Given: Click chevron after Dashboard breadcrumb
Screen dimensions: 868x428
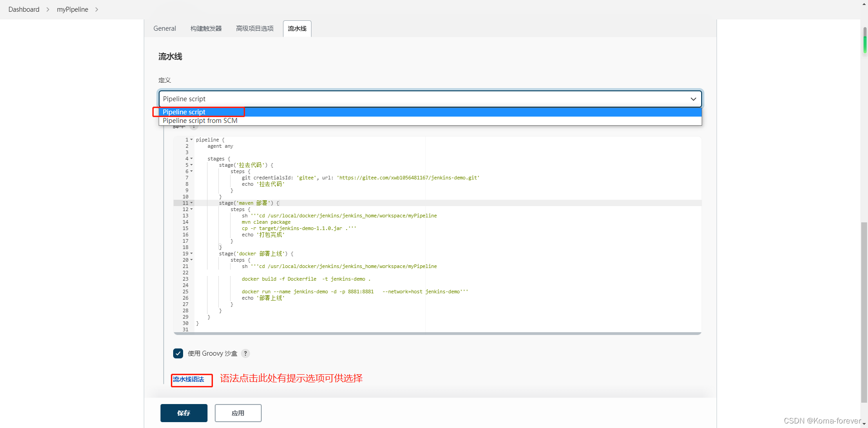Looking at the screenshot, I should pos(48,9).
